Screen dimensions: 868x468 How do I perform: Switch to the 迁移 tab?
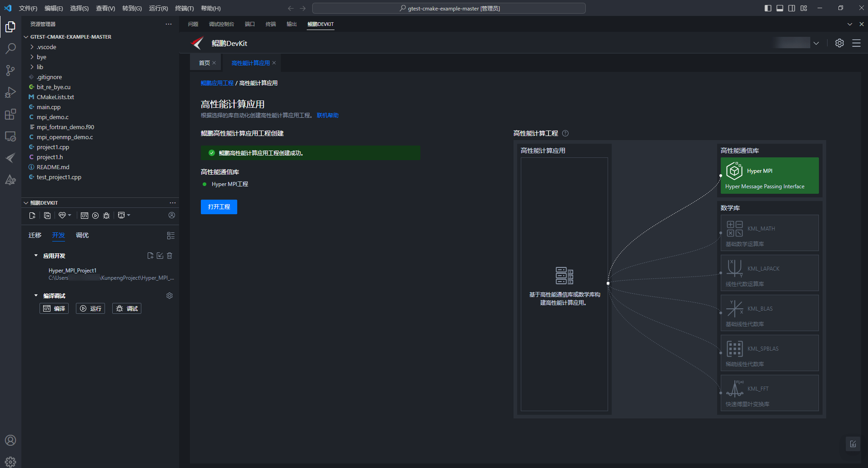point(35,235)
